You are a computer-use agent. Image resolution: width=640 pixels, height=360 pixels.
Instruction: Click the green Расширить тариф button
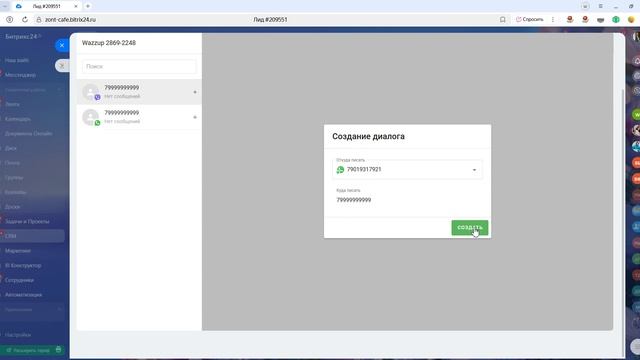coord(32,350)
